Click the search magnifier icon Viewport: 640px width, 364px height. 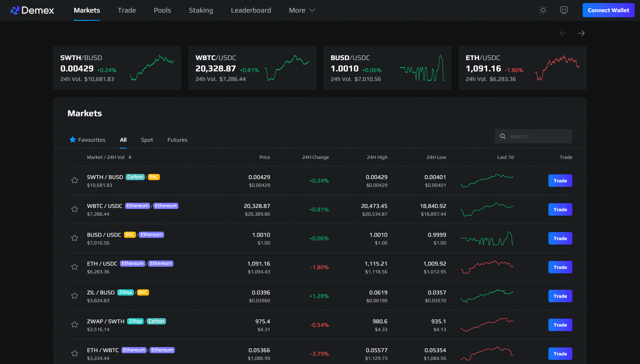pyautogui.click(x=503, y=136)
